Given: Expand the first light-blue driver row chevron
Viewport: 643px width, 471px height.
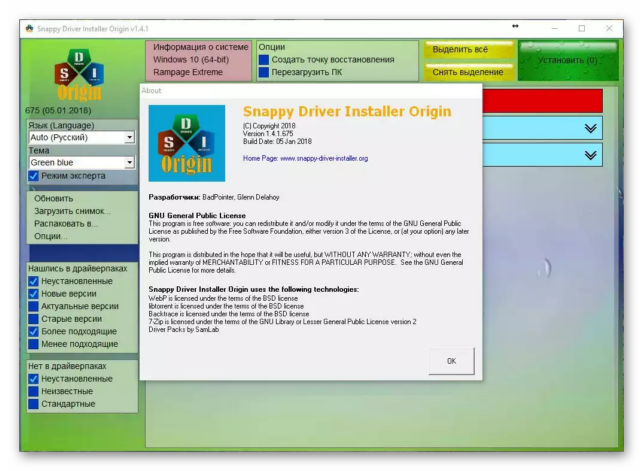Looking at the screenshot, I should click(590, 128).
